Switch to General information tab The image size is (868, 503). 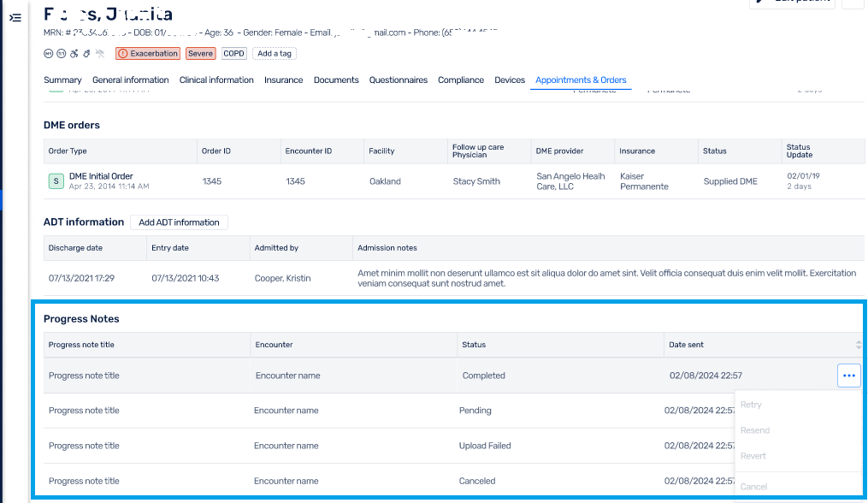pyautogui.click(x=131, y=80)
